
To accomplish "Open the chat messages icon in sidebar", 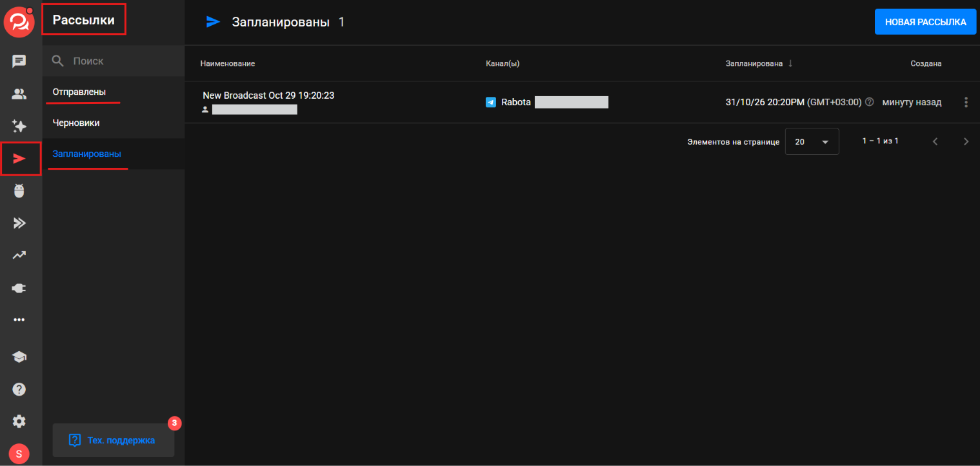I will [x=19, y=61].
